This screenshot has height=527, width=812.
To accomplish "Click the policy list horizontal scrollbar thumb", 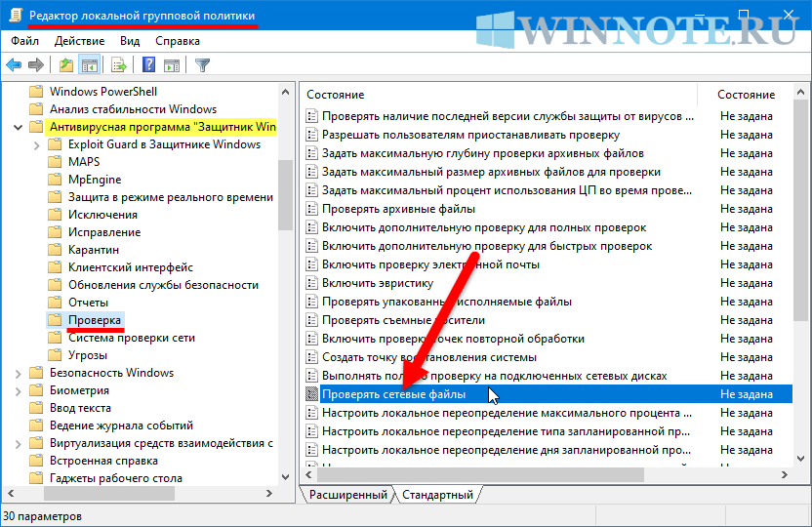I will click(481, 474).
